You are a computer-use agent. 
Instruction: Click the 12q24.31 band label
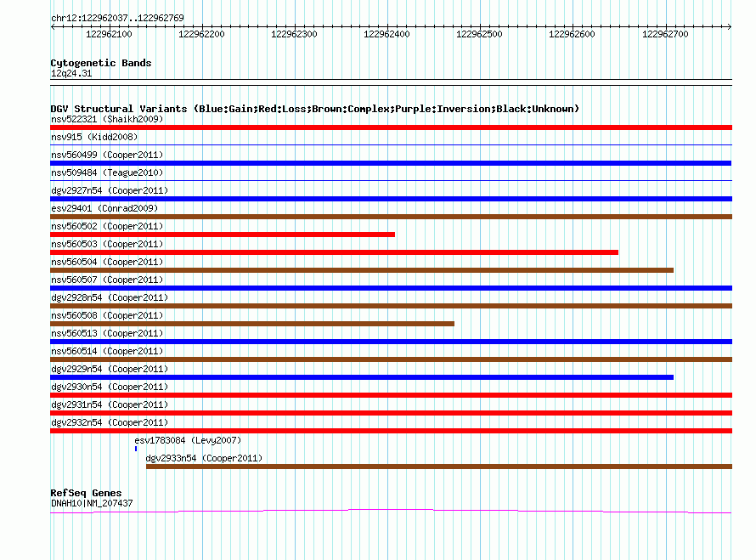71,73
